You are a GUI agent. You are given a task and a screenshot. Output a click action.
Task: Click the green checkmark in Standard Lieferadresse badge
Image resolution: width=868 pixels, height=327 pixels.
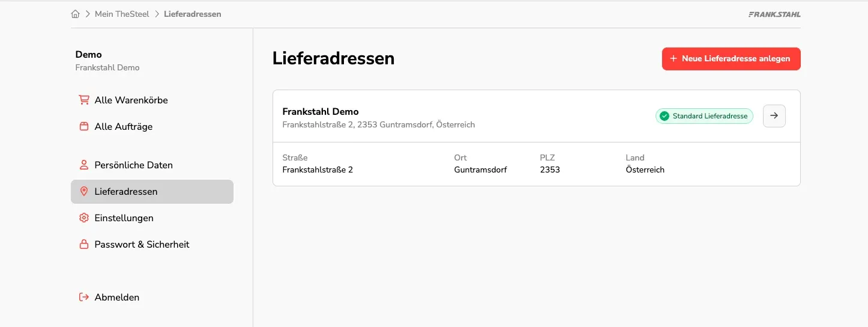pos(664,116)
